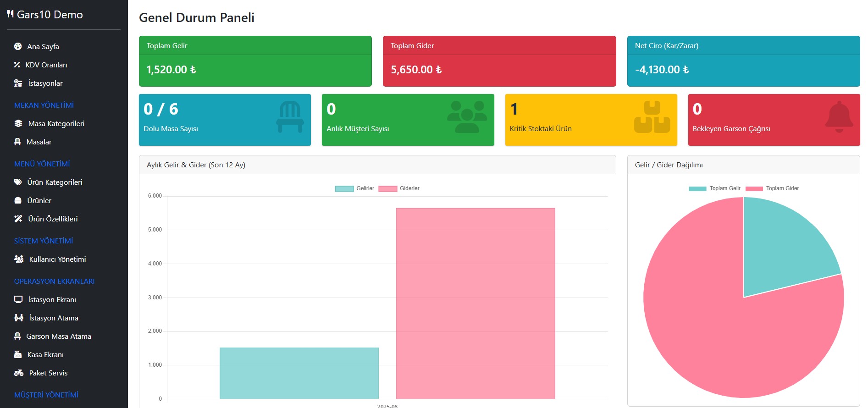Go to Garson Masa Atama page

pyautogui.click(x=59, y=336)
